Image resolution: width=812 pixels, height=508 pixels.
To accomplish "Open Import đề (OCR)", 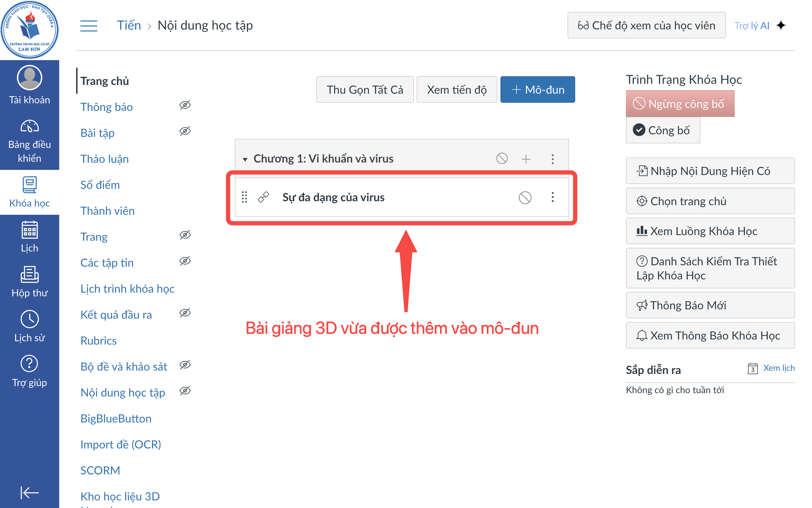I will pos(121,444).
